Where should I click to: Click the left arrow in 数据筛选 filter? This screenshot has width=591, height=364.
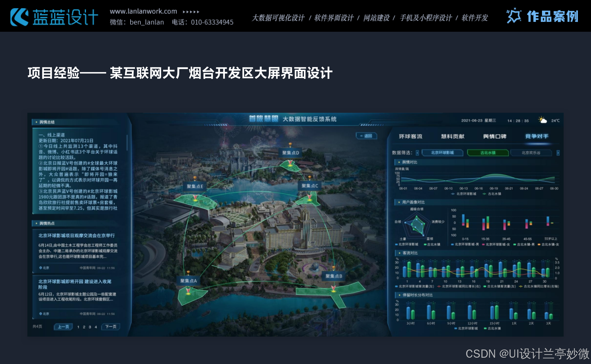tap(417, 153)
